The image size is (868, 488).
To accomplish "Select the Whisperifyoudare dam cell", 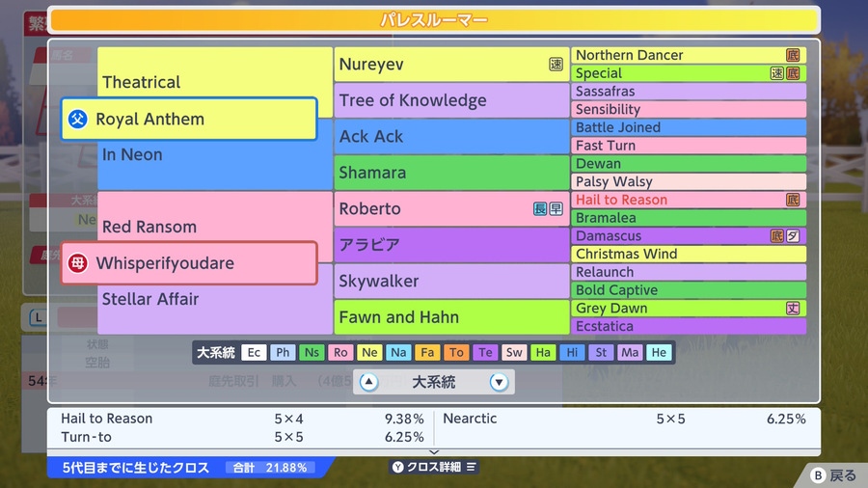I will click(x=189, y=263).
